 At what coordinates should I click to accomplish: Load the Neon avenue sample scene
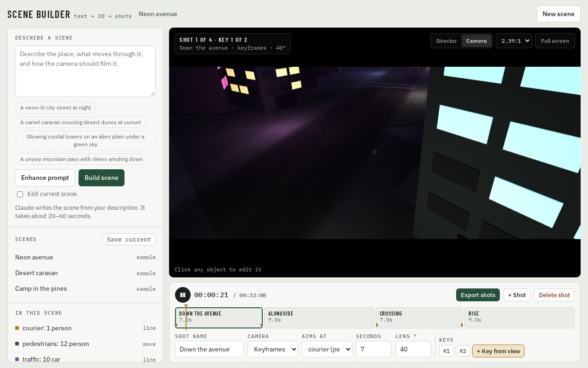(85, 257)
